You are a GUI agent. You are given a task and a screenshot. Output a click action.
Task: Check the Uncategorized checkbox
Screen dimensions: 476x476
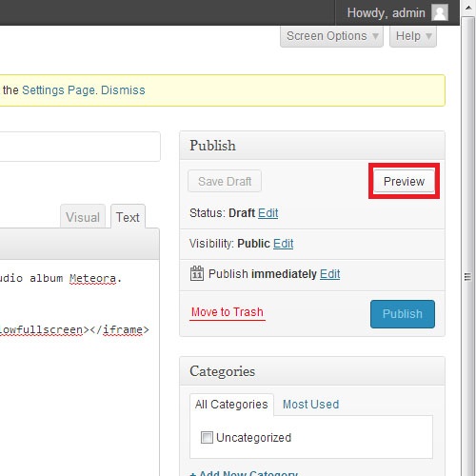point(207,437)
